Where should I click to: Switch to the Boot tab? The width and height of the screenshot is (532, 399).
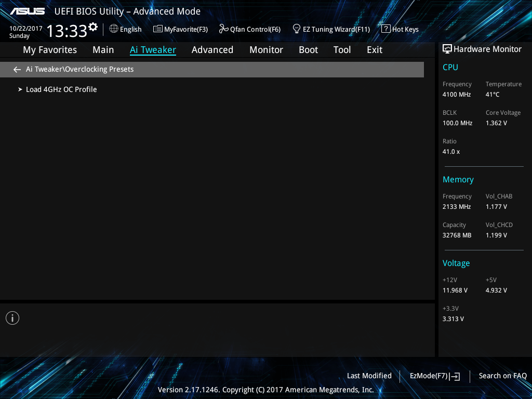[309, 50]
